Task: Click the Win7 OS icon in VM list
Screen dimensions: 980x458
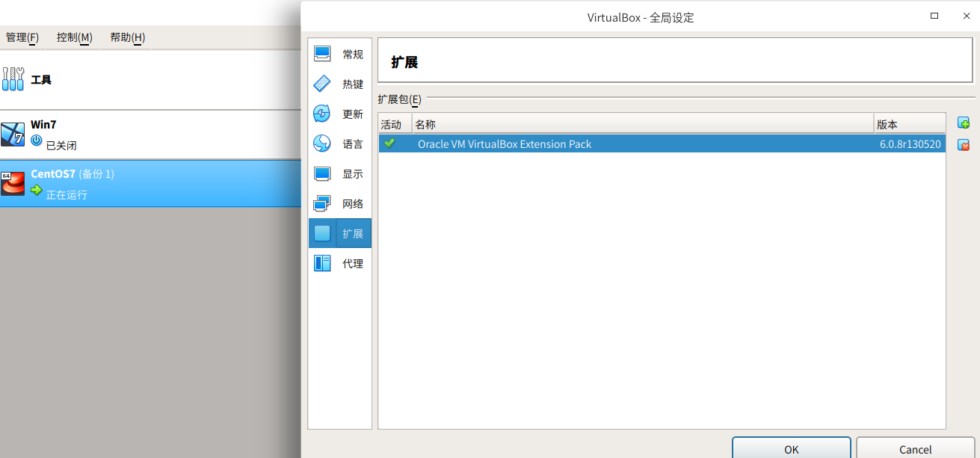Action: click(13, 134)
